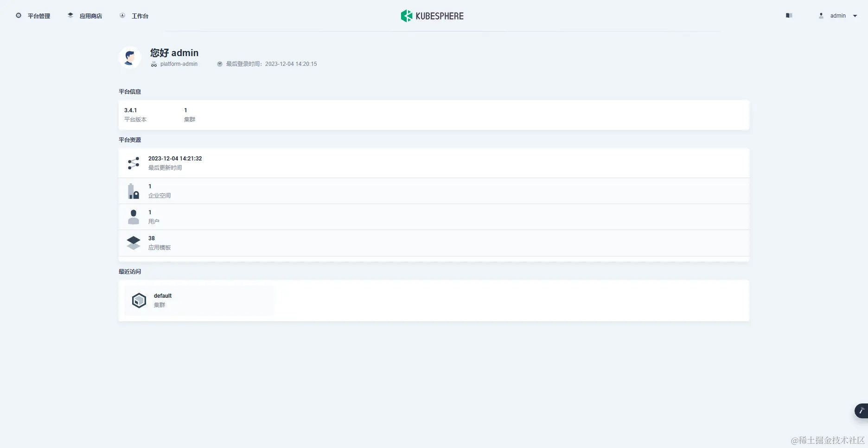This screenshot has height=448, width=868.
Task: Click the admin avatar picture
Action: tap(130, 58)
